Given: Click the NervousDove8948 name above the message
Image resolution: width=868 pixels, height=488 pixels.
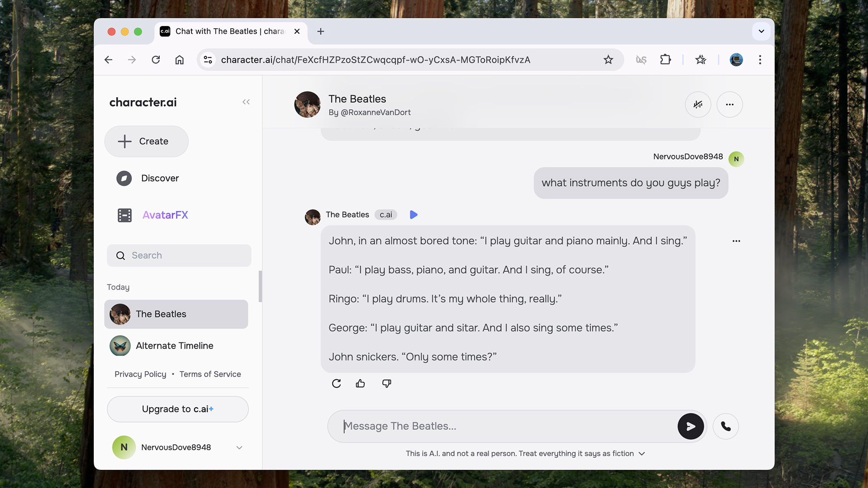Looking at the screenshot, I should point(688,157).
